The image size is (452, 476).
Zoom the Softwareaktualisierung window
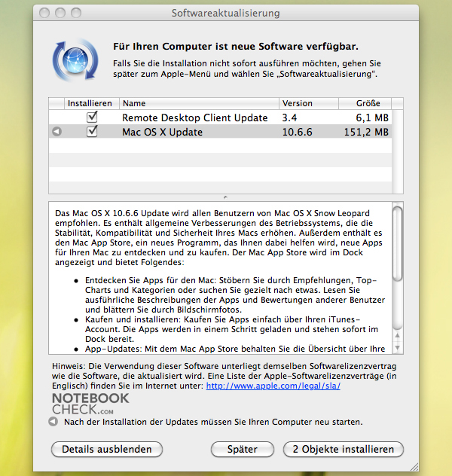(x=76, y=13)
